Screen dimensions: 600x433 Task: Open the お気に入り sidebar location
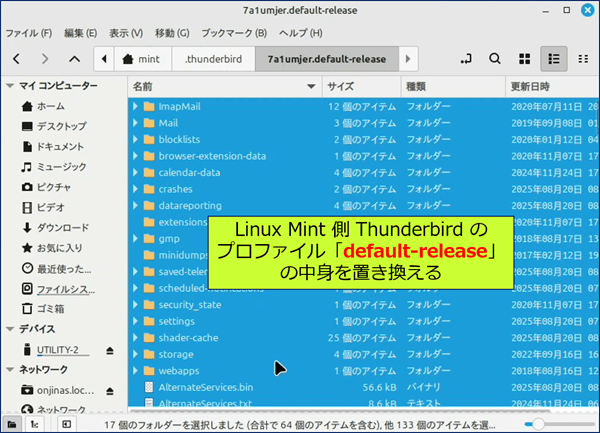(52, 248)
